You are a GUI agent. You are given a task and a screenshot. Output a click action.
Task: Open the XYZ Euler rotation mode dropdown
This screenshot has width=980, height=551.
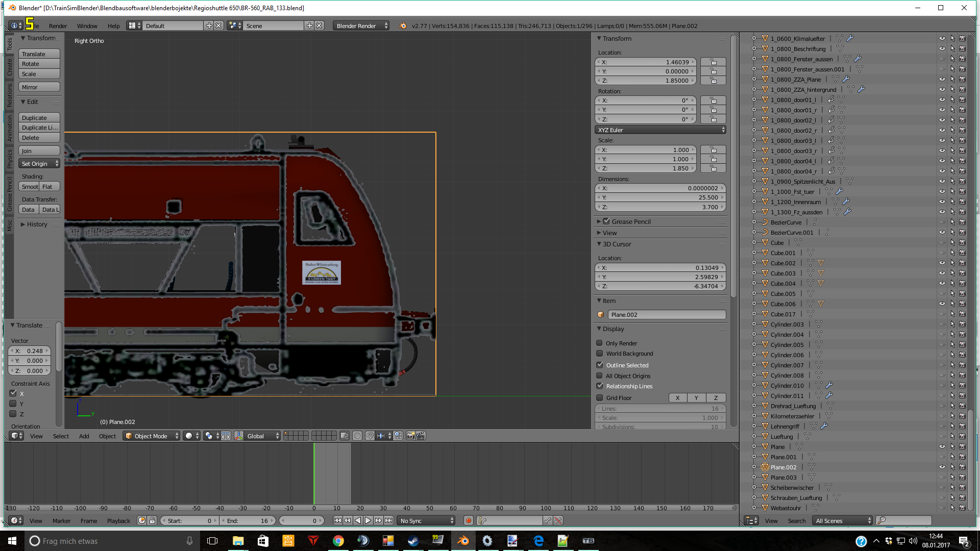click(x=660, y=130)
